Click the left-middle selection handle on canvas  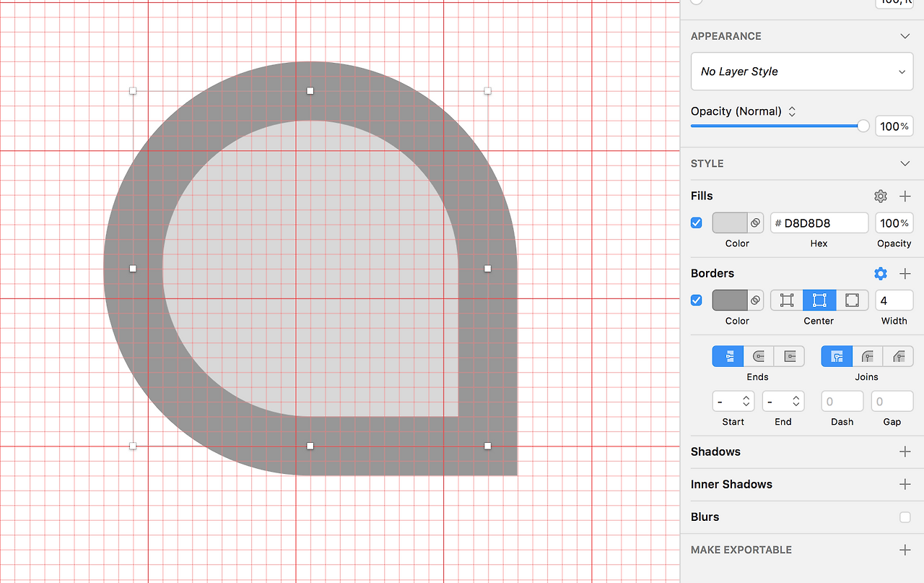pyautogui.click(x=133, y=269)
